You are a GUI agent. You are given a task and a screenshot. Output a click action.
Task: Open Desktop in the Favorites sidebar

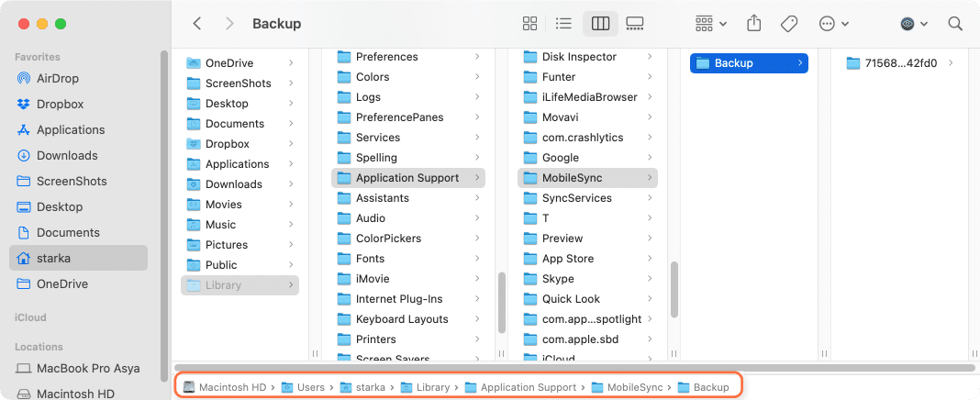tap(78, 206)
